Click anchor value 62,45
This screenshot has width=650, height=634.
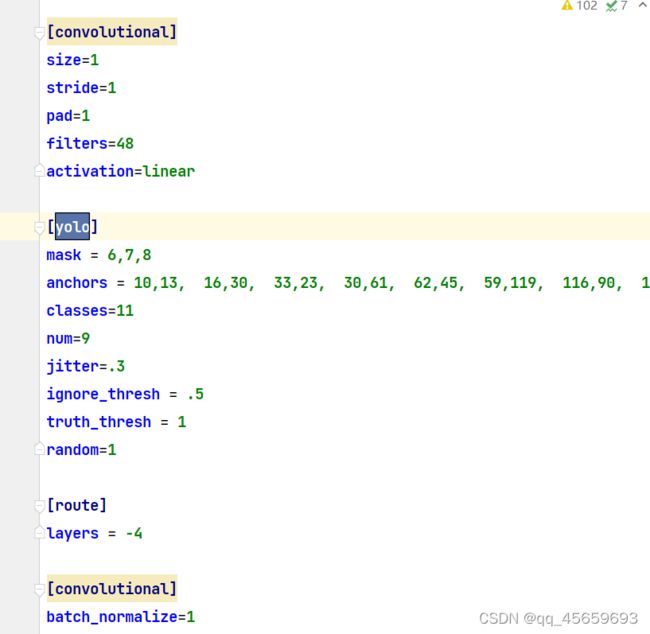point(435,283)
